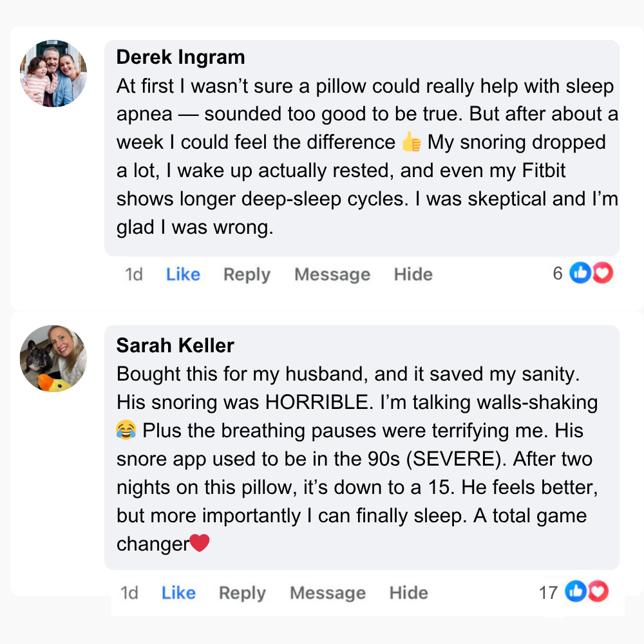Open Derek Ingram's profile name link
This screenshot has height=644, width=644.
pos(180,57)
